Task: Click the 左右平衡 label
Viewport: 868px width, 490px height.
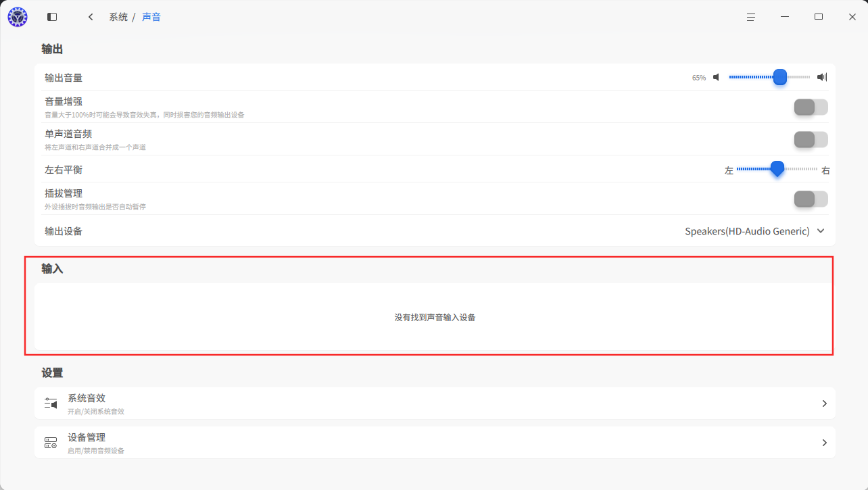Action: [64, 170]
